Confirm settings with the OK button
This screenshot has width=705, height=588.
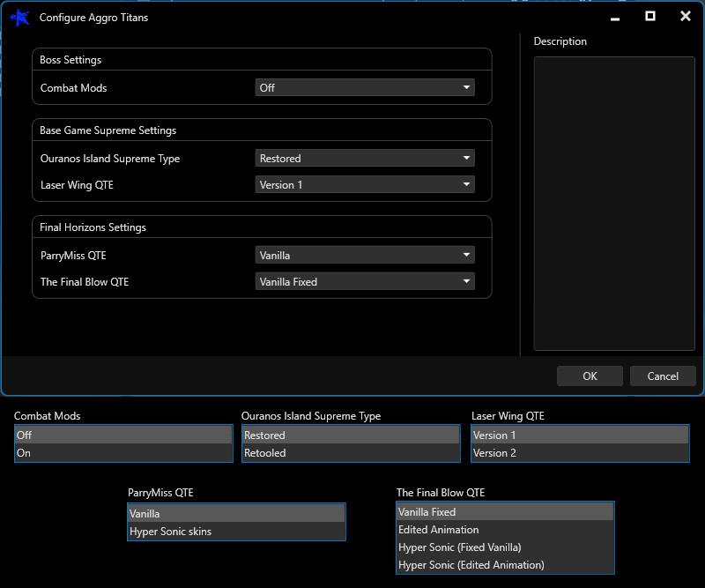click(590, 376)
